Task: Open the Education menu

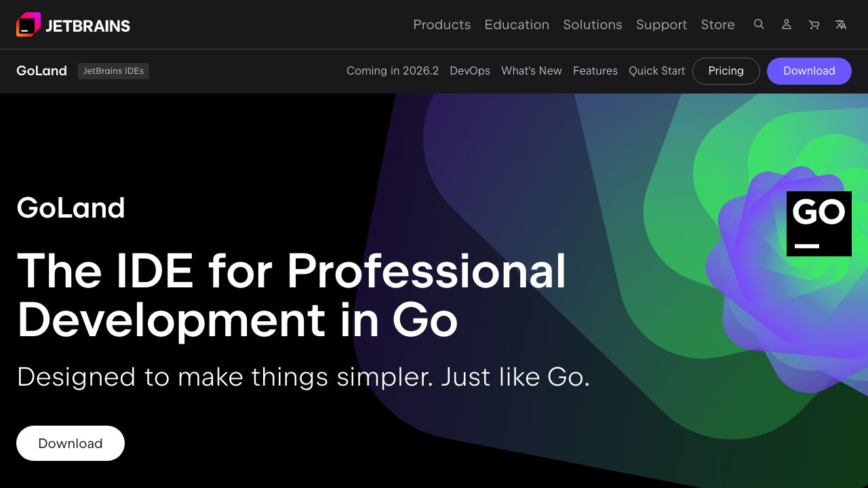Action: pyautogui.click(x=517, y=24)
